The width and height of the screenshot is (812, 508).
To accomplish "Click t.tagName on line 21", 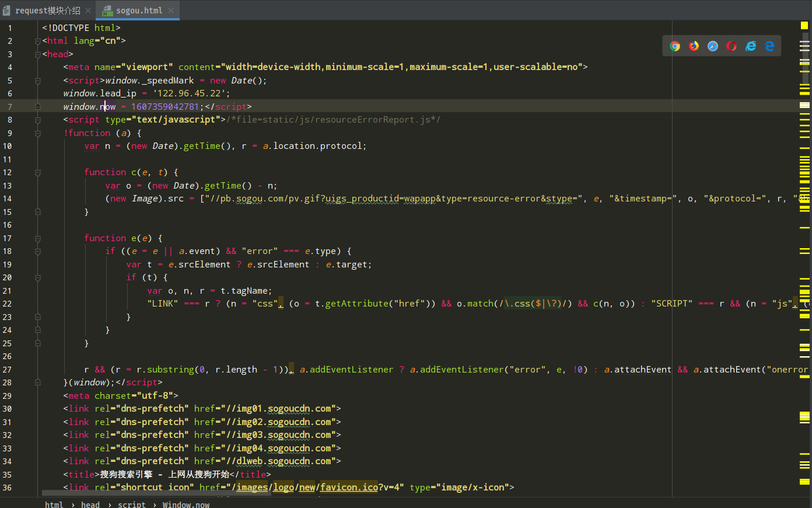I will pyautogui.click(x=244, y=291).
